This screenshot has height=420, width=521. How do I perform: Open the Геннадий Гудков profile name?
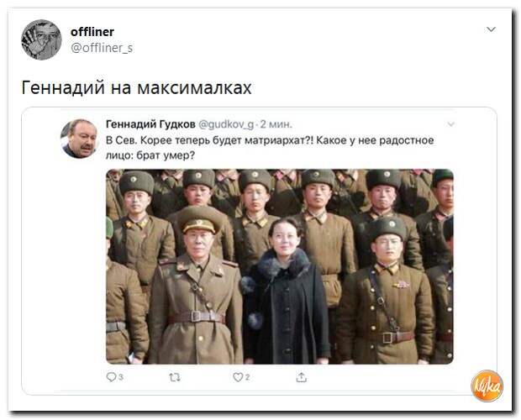[150, 124]
